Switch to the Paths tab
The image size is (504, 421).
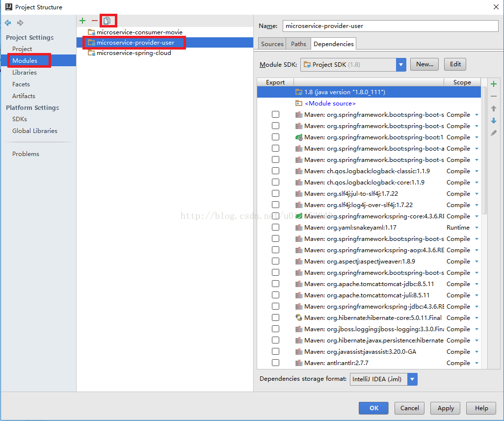[298, 44]
